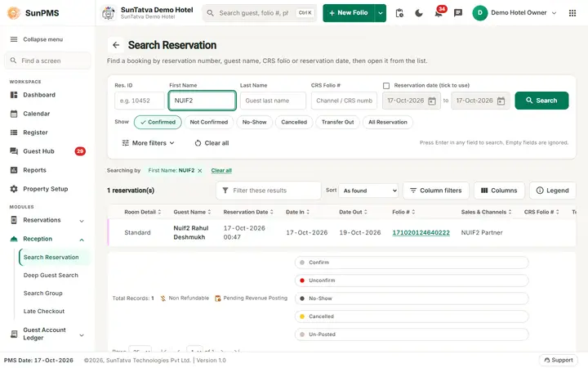Viewport: 588px width, 368px height.
Task: Sort by Folio # column header
Action: [x=403, y=212]
